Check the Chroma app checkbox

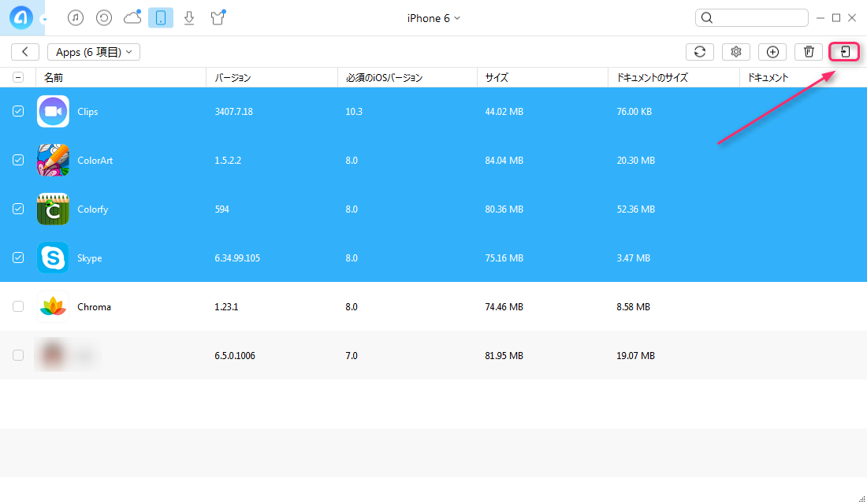click(x=18, y=306)
